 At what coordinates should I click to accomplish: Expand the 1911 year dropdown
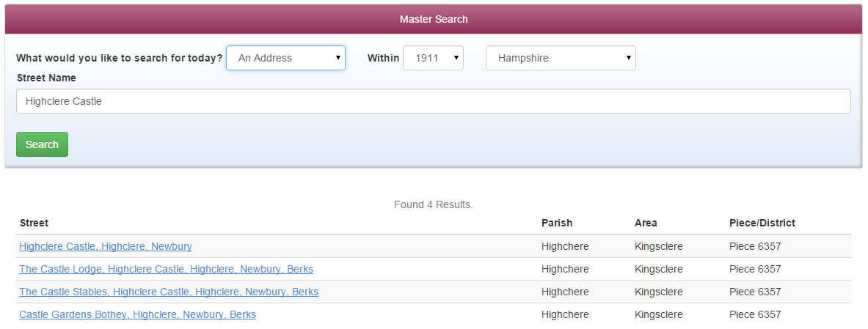[x=433, y=58]
